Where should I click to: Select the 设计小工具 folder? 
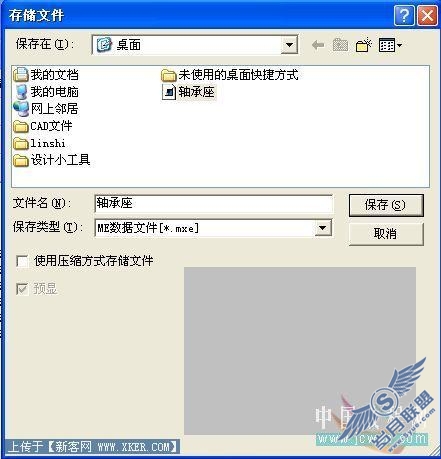52,160
